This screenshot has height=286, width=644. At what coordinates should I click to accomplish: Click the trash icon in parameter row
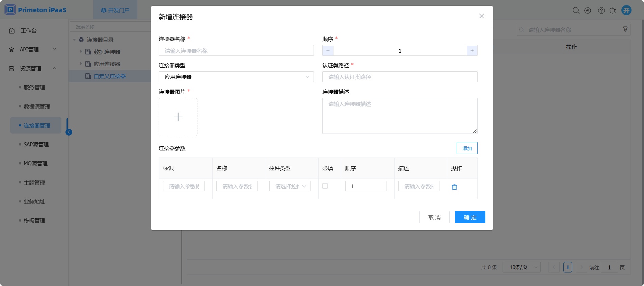454,187
